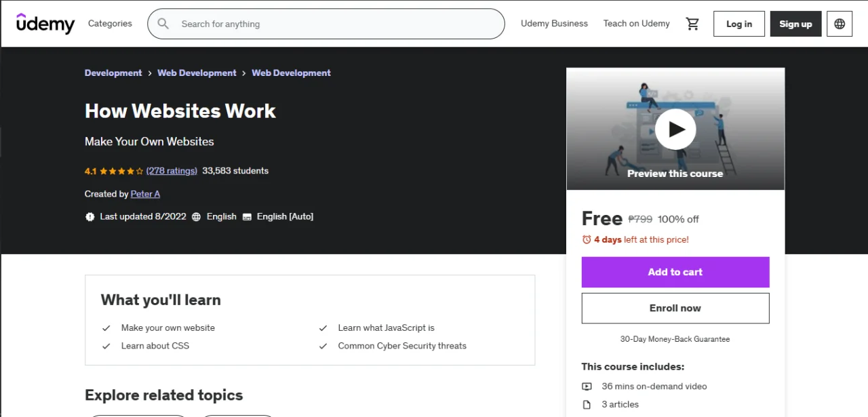
Task: Click the star rating icons
Action: coord(121,171)
